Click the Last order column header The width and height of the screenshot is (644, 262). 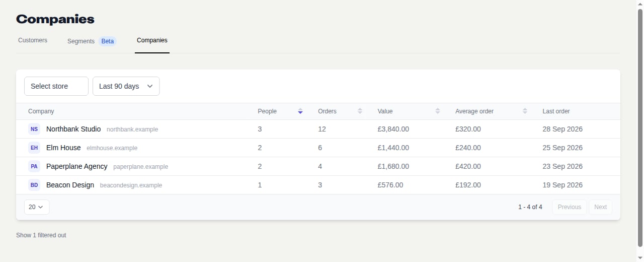pyautogui.click(x=556, y=111)
